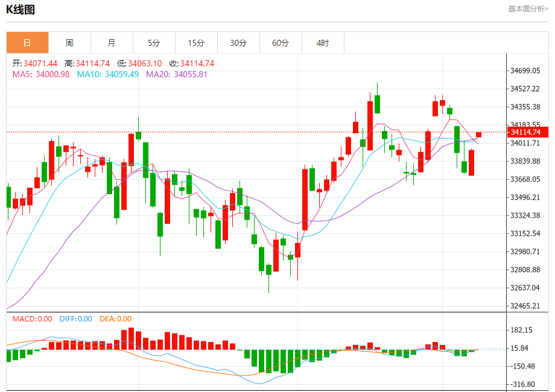Open the 5分 interval tab
Screen dimensions: 555x392
[154, 43]
